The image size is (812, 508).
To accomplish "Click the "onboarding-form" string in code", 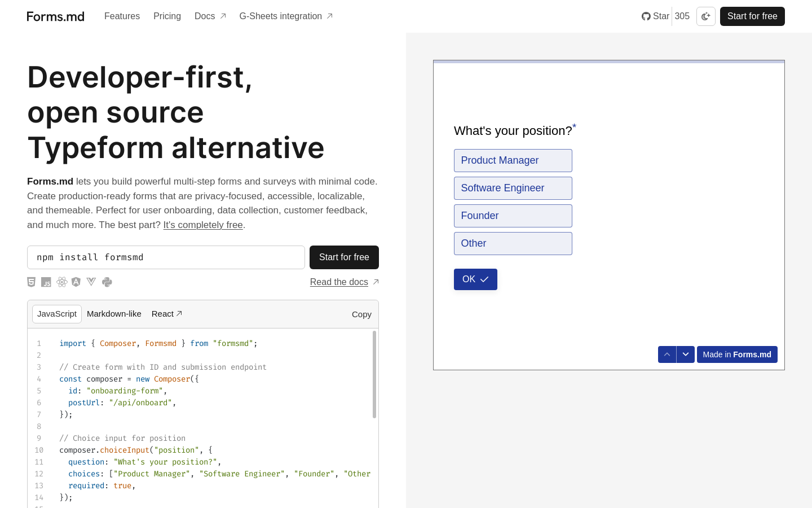I will [125, 391].
